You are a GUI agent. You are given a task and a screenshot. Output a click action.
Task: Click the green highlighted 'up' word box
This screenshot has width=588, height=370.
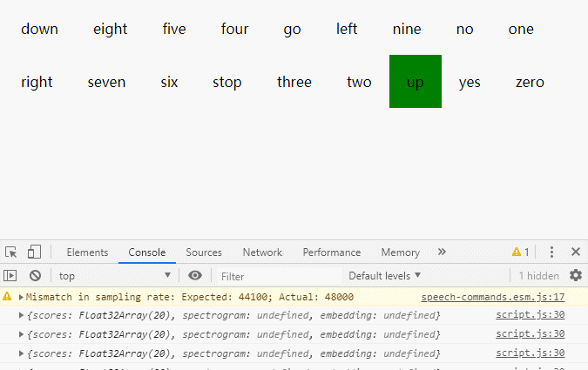pyautogui.click(x=416, y=82)
